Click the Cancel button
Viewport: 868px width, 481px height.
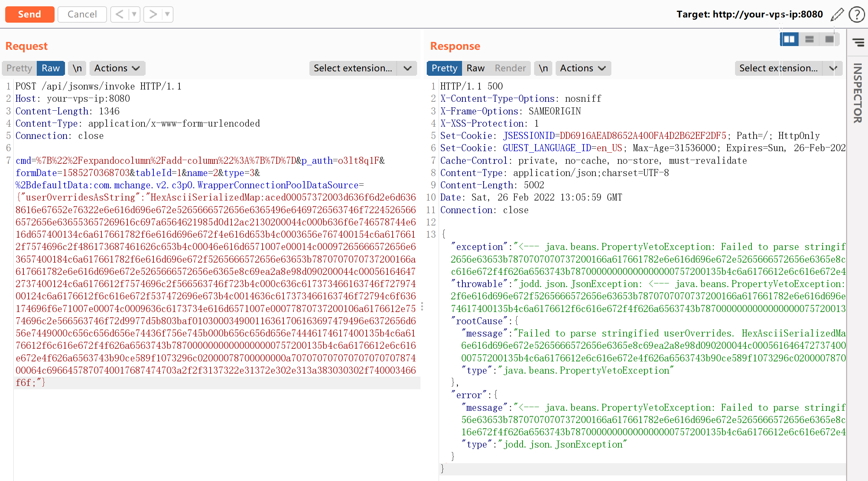click(x=82, y=14)
